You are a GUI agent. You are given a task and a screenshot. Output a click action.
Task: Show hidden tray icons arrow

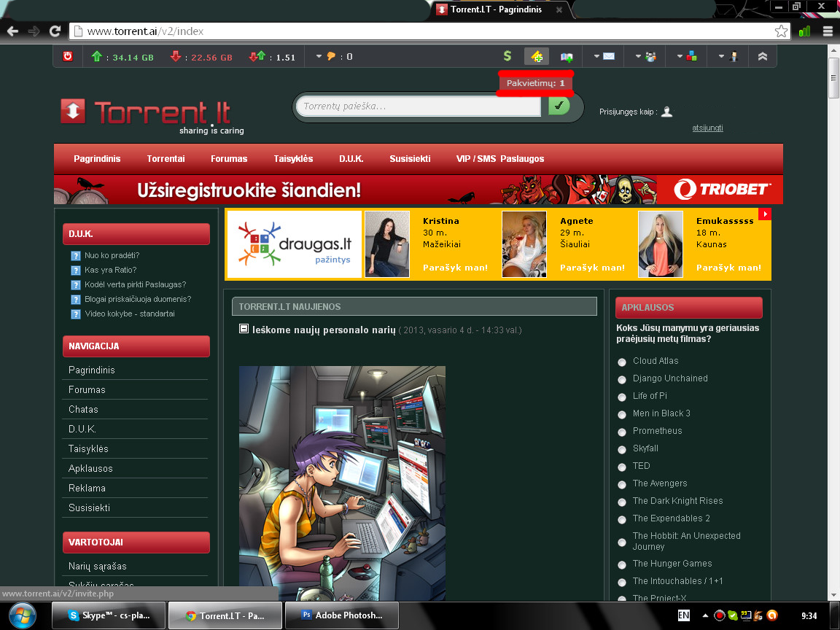[705, 615]
